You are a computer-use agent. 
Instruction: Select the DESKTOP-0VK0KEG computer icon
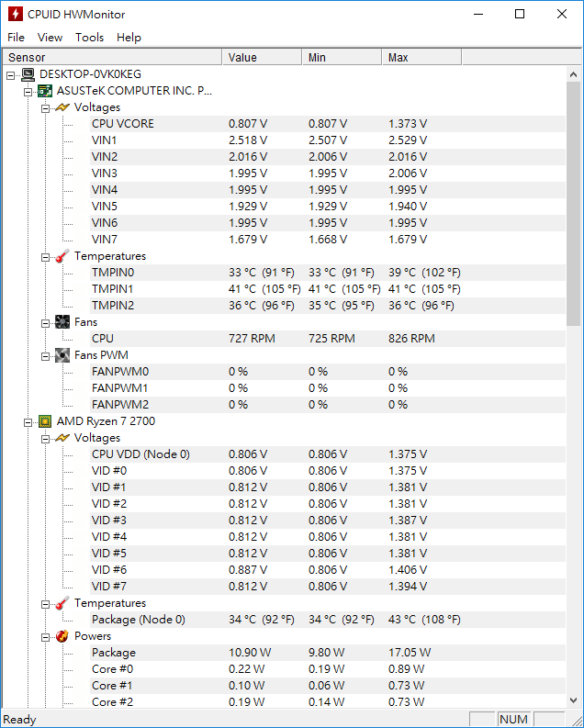[x=28, y=74]
